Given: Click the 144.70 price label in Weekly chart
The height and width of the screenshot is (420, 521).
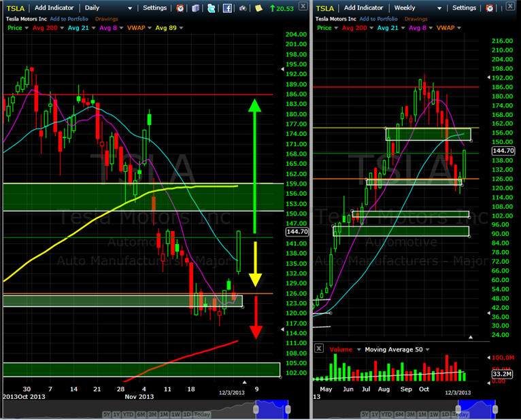Looking at the screenshot, I should coord(503,151).
